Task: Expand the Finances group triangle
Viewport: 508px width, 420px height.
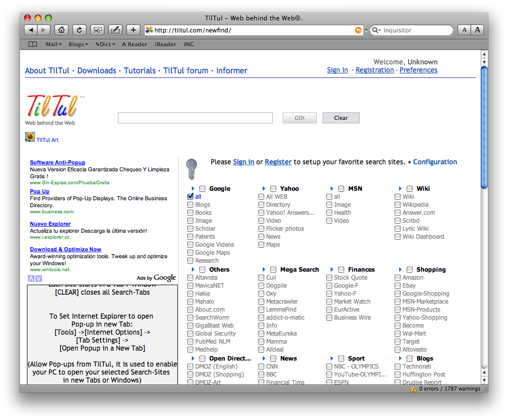Action: click(x=332, y=269)
